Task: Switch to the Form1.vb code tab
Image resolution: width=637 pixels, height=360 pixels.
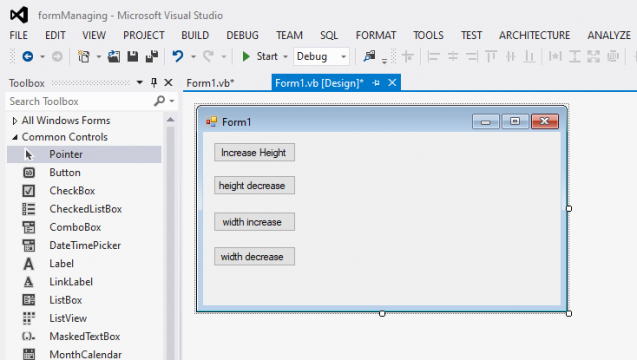Action: pos(210,83)
